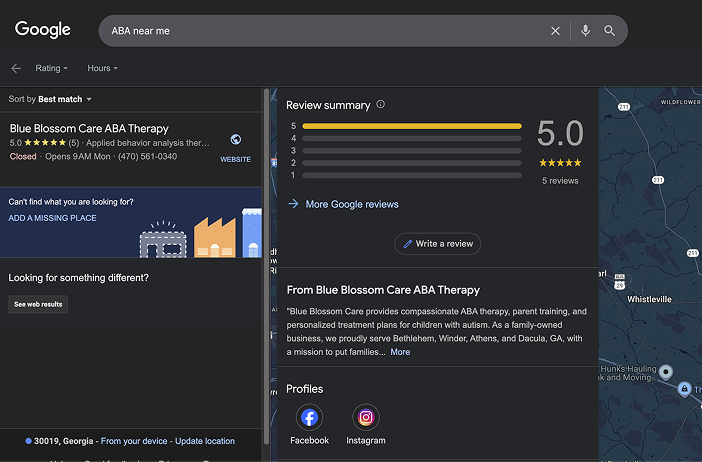702x462 pixels.
Task: Click the pencil icon in Write a review
Action: coord(407,244)
